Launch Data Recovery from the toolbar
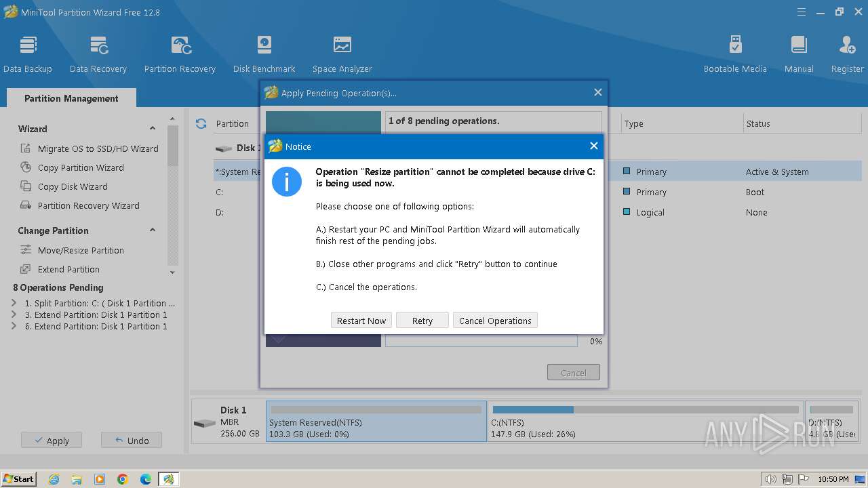This screenshot has width=868, height=488. pyautogui.click(x=98, y=55)
